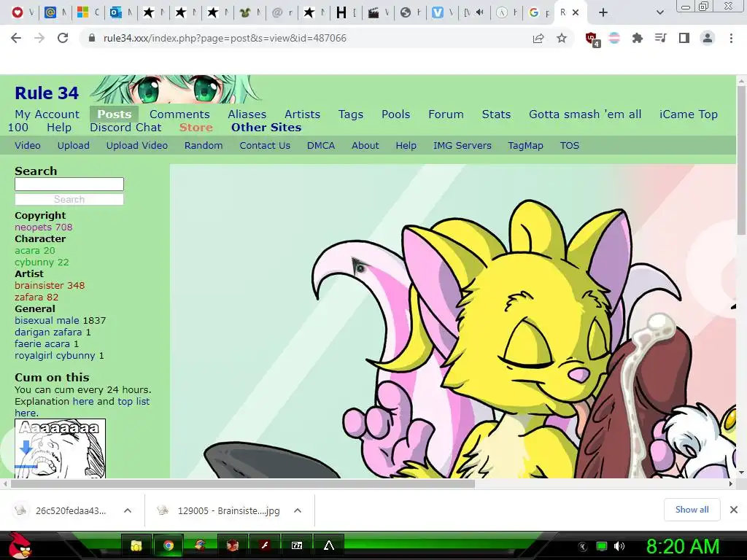This screenshot has width=747, height=560.
Task: Open the About page
Action: pyautogui.click(x=365, y=146)
